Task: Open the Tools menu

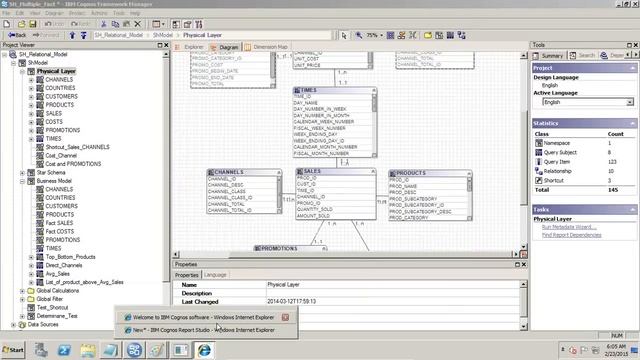Action: pyautogui.click(x=119, y=13)
